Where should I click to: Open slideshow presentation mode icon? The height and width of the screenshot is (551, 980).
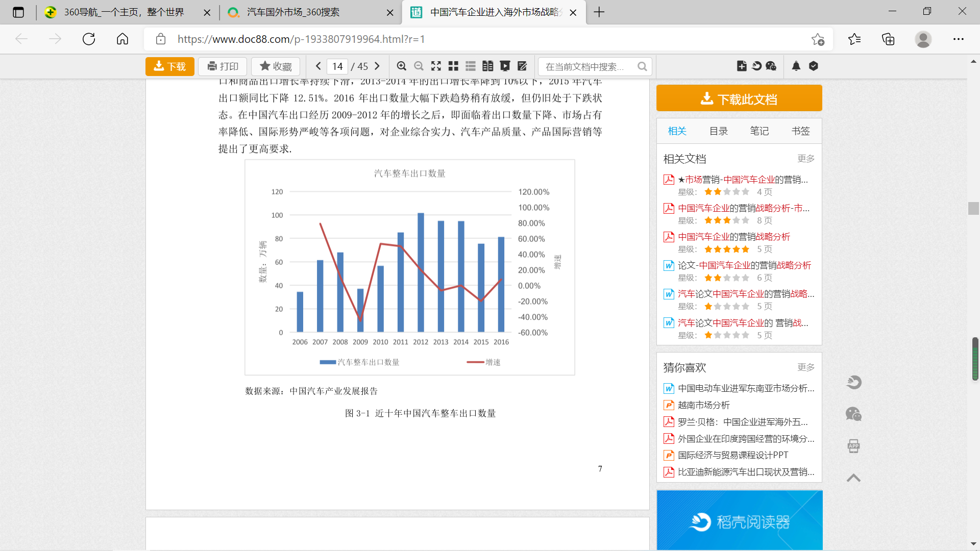pyautogui.click(x=505, y=66)
